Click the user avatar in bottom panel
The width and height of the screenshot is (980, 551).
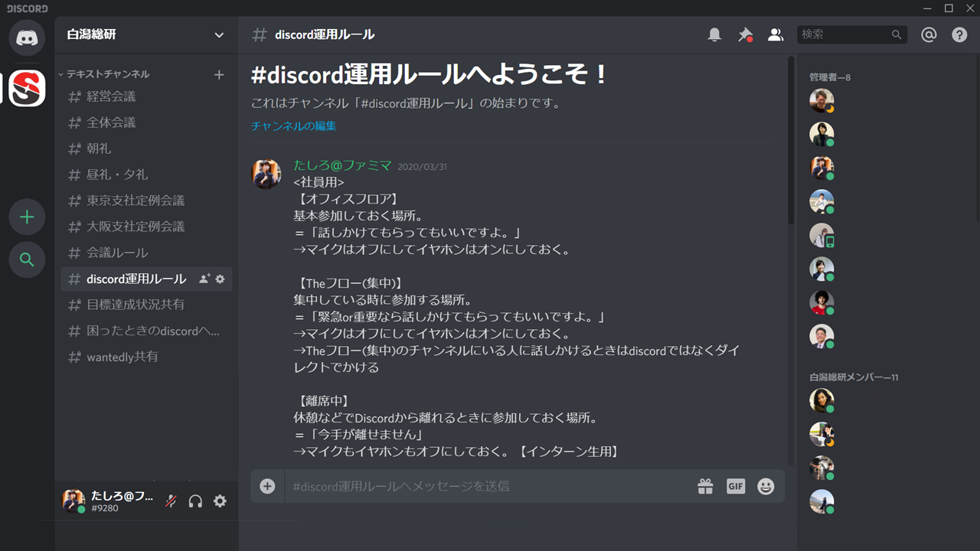[73, 500]
